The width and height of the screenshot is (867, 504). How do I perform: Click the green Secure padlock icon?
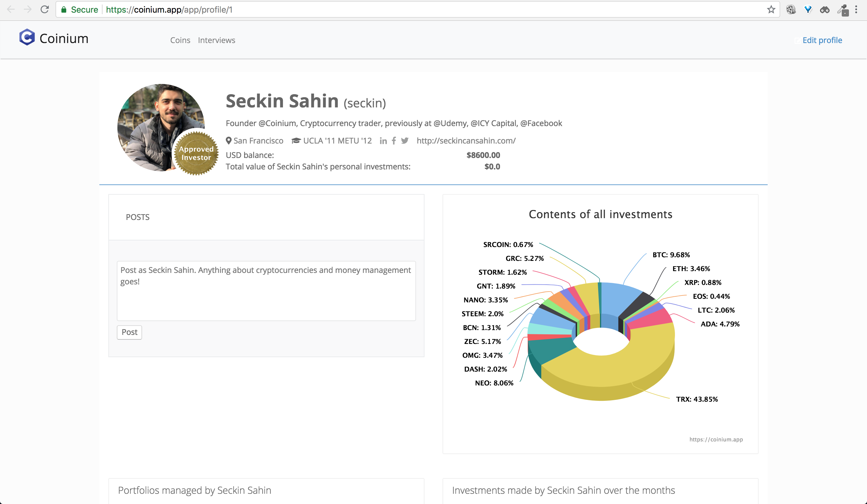click(x=64, y=10)
